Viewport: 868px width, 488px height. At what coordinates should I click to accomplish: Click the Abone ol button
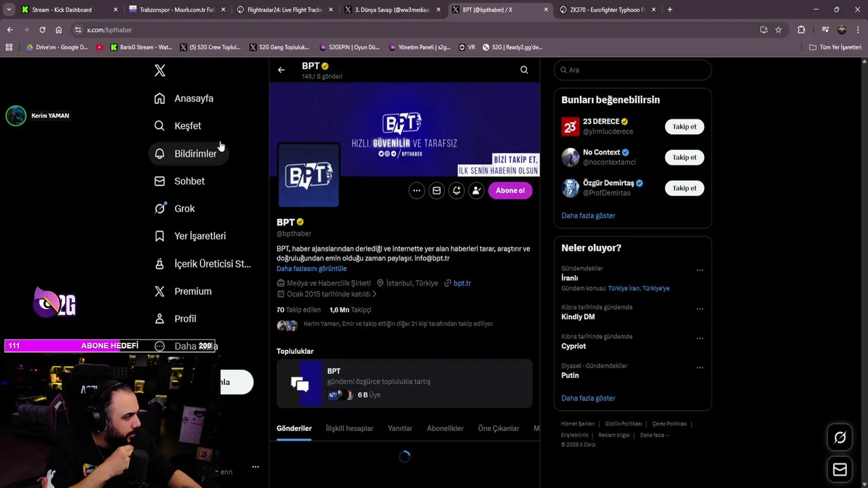(x=510, y=190)
